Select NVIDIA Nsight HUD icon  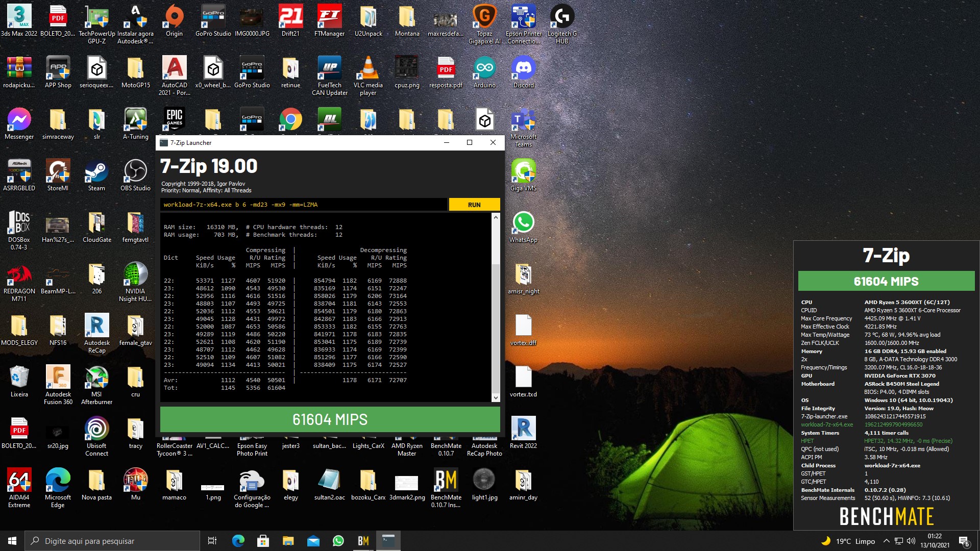pyautogui.click(x=135, y=282)
